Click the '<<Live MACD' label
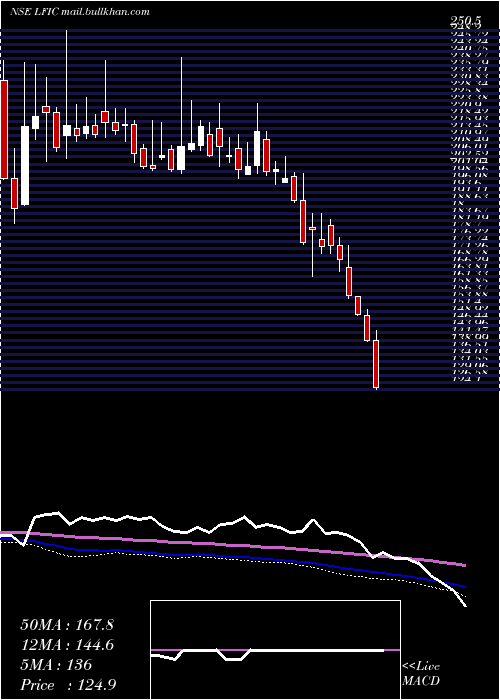Viewport: 500px width, 700px height. (421, 674)
